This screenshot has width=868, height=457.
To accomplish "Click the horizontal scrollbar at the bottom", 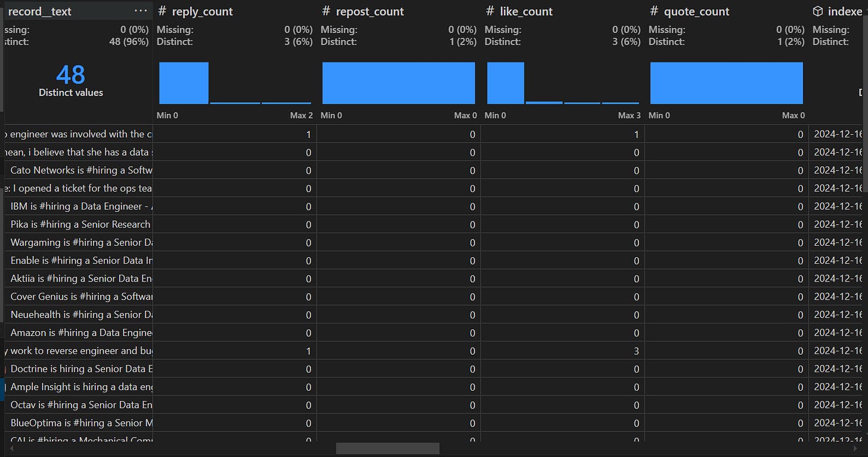I will 387,448.
